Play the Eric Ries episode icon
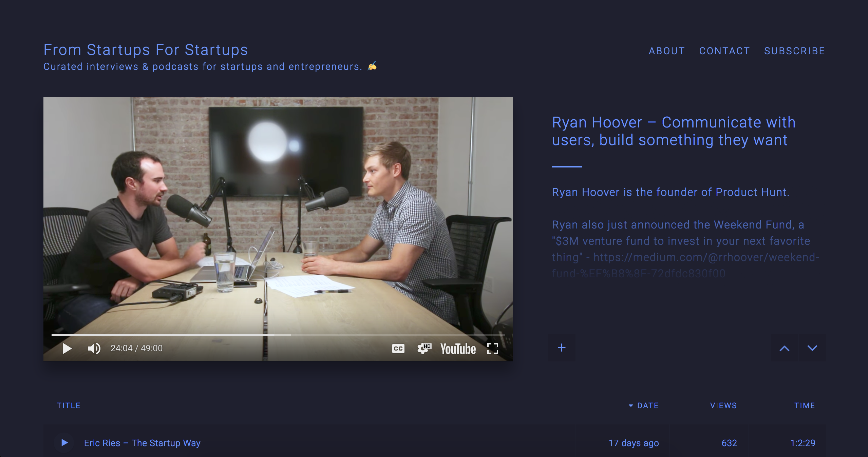Viewport: 868px width, 457px height. [64, 443]
